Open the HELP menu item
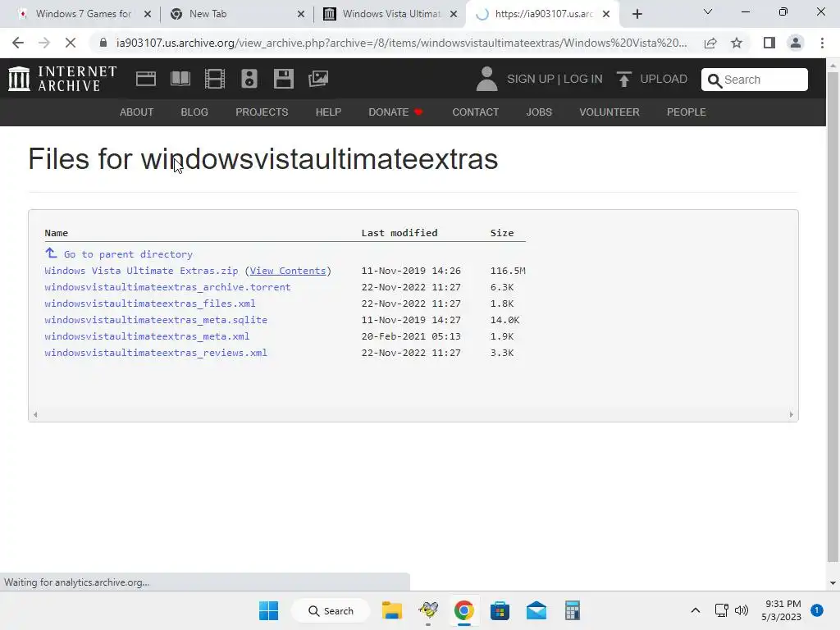The width and height of the screenshot is (840, 630). coord(328,112)
